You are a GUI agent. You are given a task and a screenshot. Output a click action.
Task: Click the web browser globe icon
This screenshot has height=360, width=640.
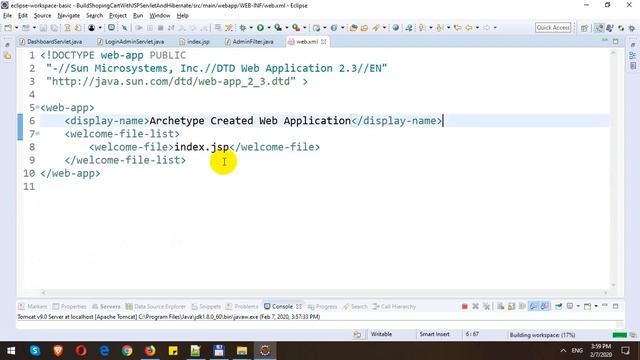(x=396, y=28)
